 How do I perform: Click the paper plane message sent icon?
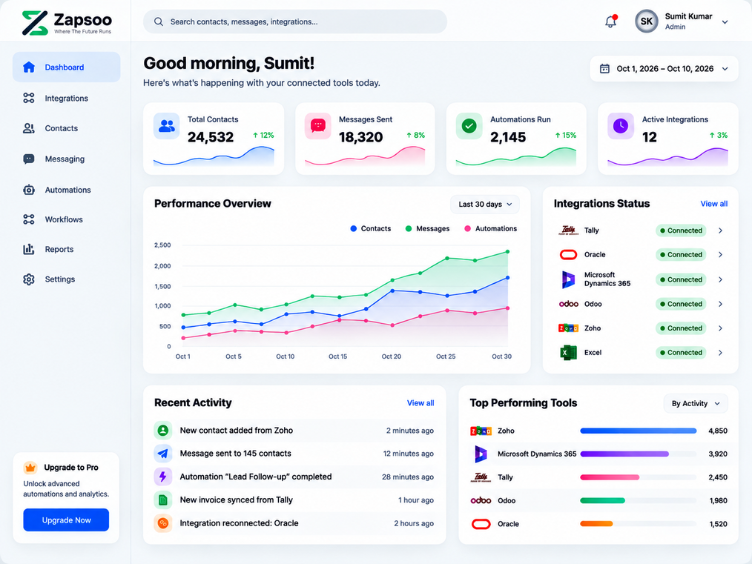(163, 453)
